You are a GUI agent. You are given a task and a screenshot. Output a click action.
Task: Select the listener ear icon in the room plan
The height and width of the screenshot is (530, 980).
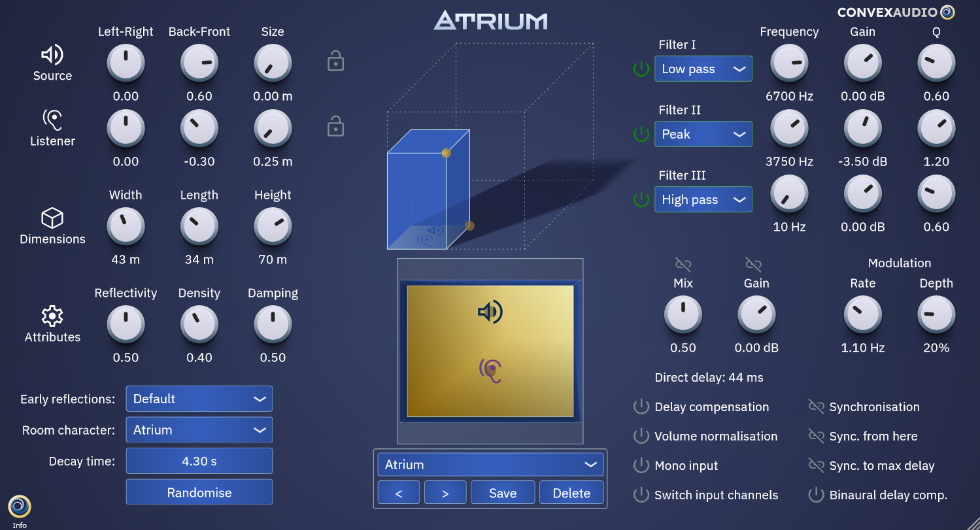tap(490, 371)
